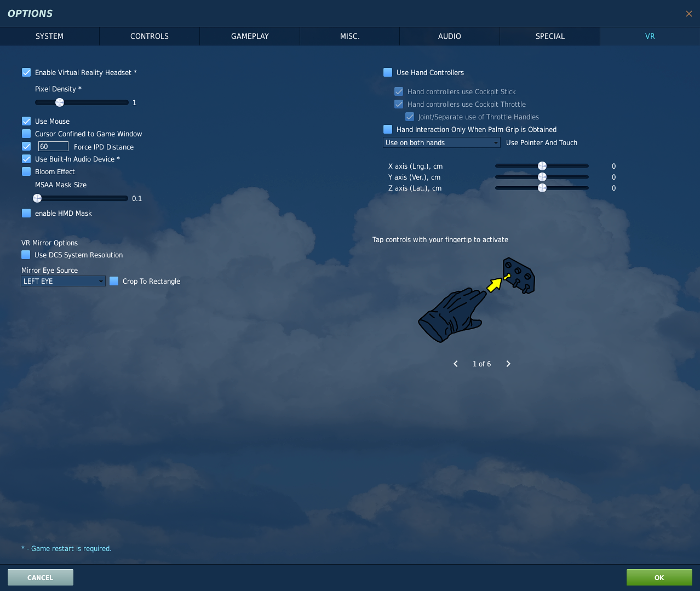Click the X axis (Lng.) slider handle

(x=542, y=166)
